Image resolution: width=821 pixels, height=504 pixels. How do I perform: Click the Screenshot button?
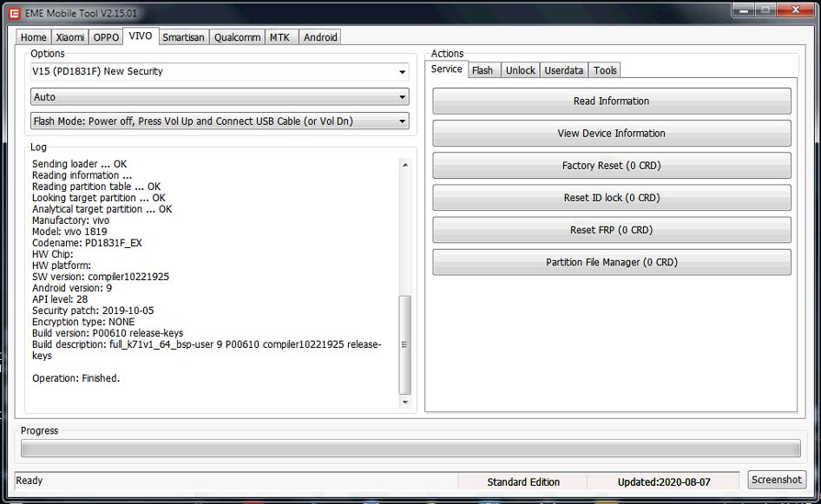[x=777, y=480]
